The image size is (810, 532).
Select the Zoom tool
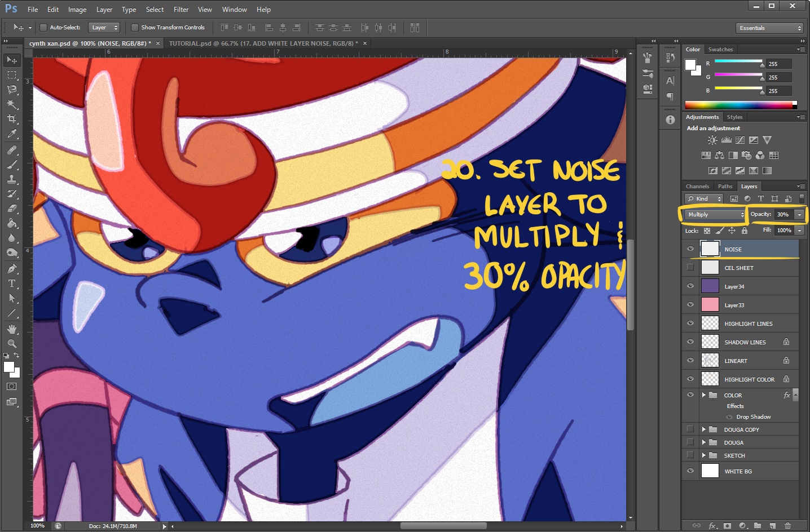12,343
